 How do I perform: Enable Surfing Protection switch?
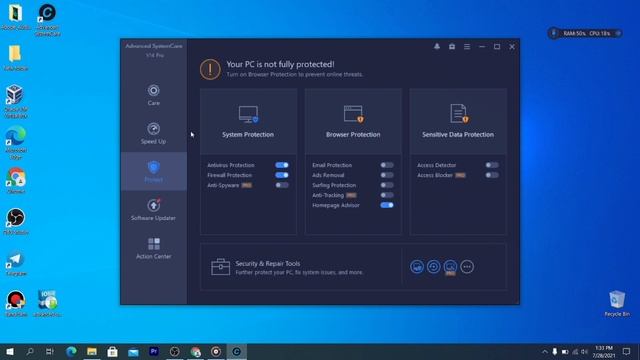click(x=387, y=185)
